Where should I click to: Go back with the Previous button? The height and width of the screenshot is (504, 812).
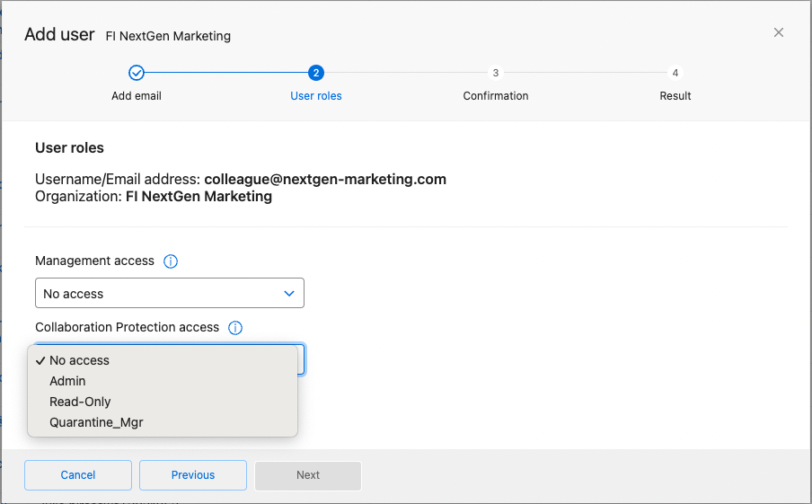point(193,475)
